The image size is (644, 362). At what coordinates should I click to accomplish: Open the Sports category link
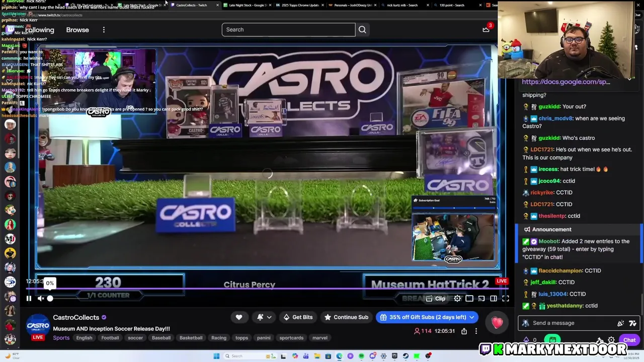(x=61, y=338)
